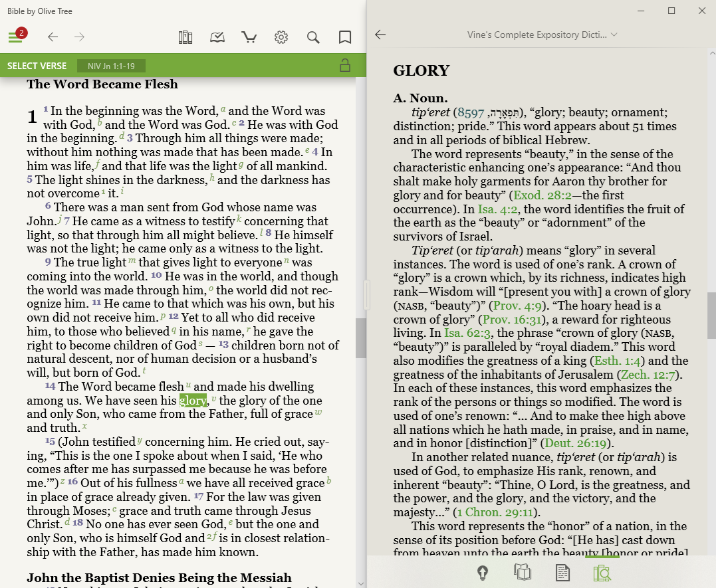Open the store shopping cart
716x588 pixels.
tap(249, 37)
